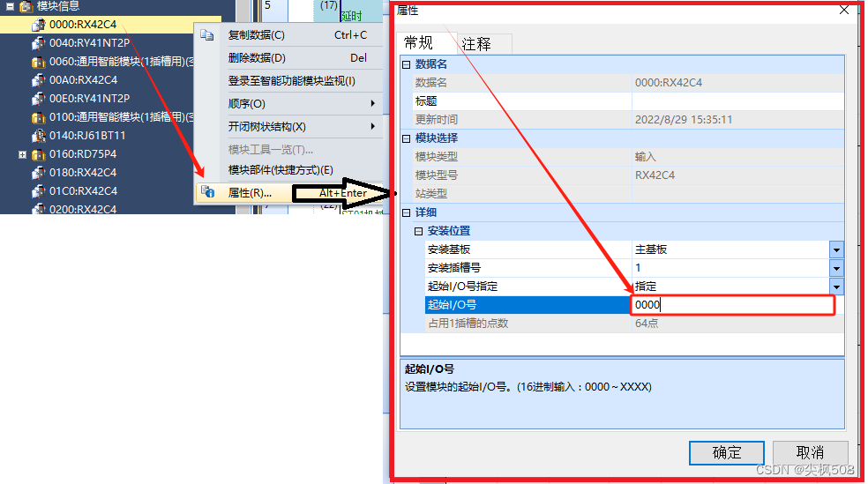Select the 00E0:RY41NT2P tree item

click(90, 99)
